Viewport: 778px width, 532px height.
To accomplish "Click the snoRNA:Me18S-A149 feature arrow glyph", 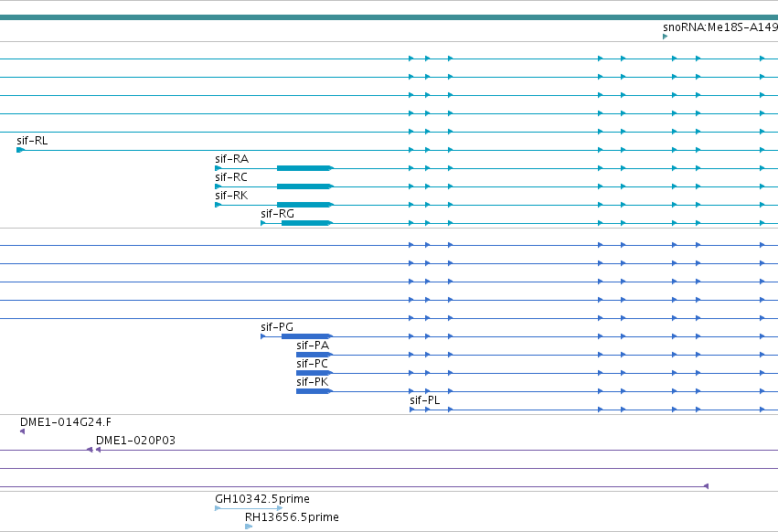I will (x=665, y=37).
